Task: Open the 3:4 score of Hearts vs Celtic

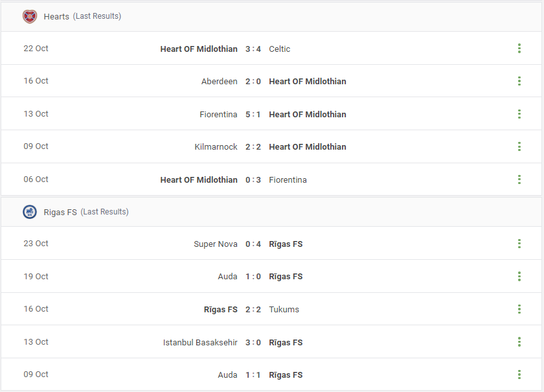Action: pos(253,49)
